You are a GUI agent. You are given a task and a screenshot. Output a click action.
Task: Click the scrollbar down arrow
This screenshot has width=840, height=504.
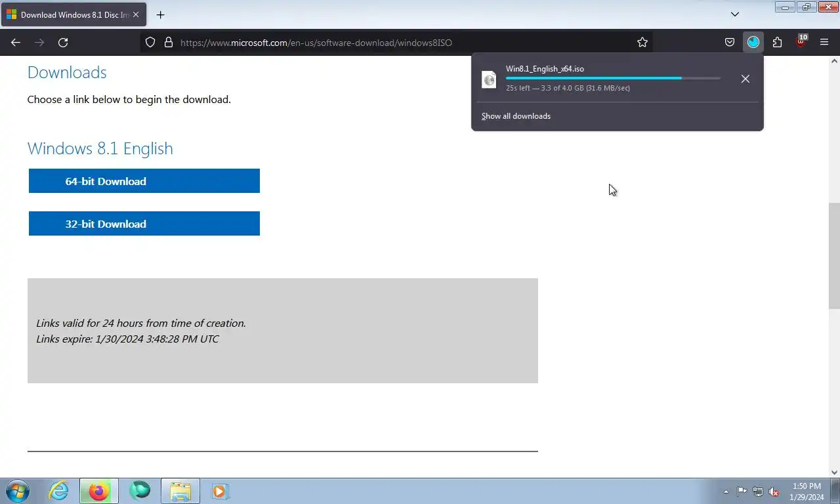coord(834,472)
